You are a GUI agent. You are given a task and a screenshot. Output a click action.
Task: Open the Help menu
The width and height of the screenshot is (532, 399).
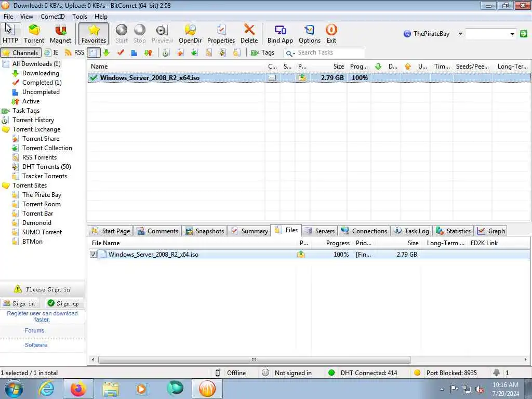pyautogui.click(x=101, y=17)
